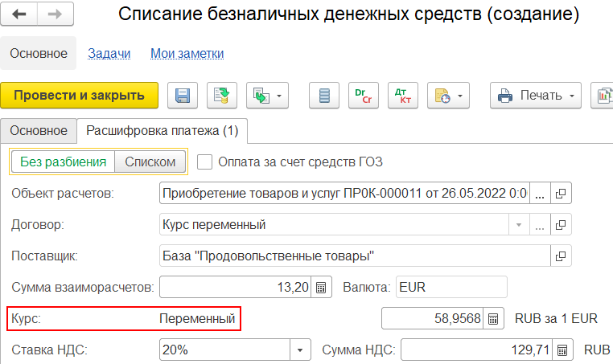
Task: Click the post document icon
Action: (x=221, y=96)
